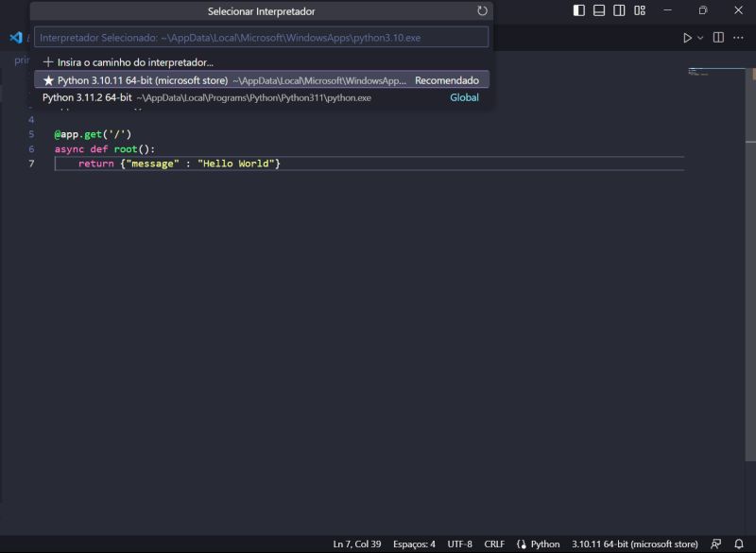Viewport: 756px width, 553px height.
Task: Place cursor on return statement line
Action: pyautogui.click(x=179, y=164)
